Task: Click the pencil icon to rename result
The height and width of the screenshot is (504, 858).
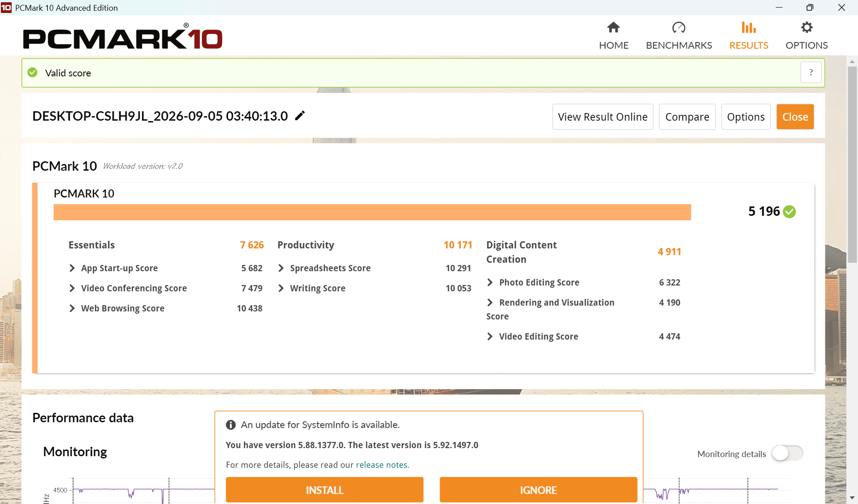Action: 300,116
